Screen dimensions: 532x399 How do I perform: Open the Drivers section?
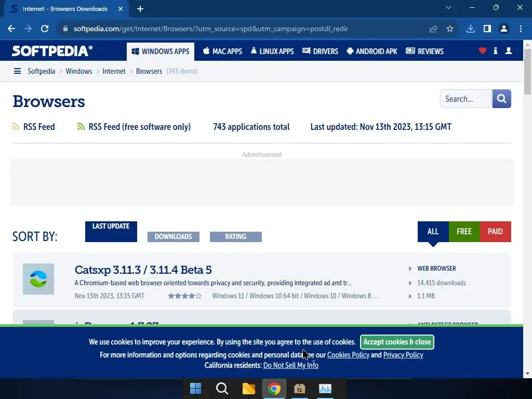pos(320,51)
